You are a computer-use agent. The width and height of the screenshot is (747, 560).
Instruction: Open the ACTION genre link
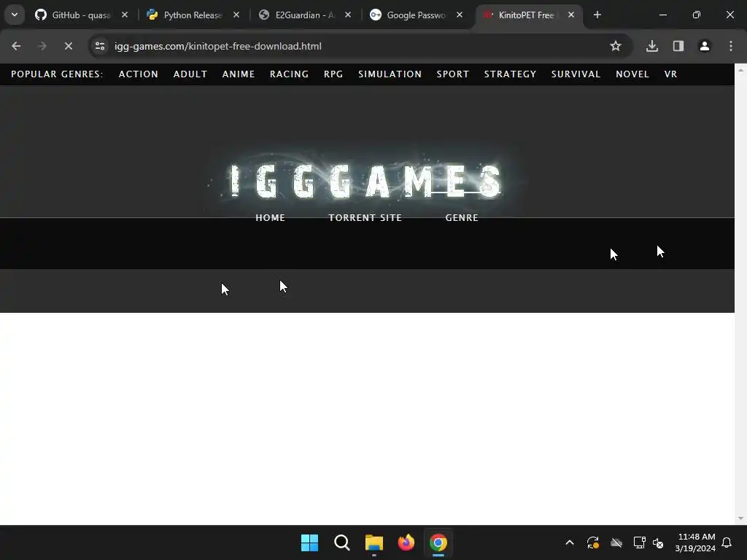point(139,74)
